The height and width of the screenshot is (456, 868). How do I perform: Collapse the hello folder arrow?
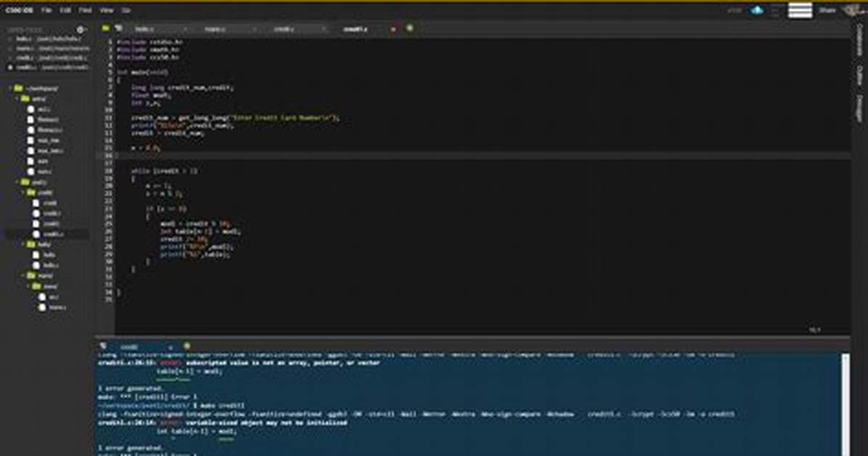(22, 245)
